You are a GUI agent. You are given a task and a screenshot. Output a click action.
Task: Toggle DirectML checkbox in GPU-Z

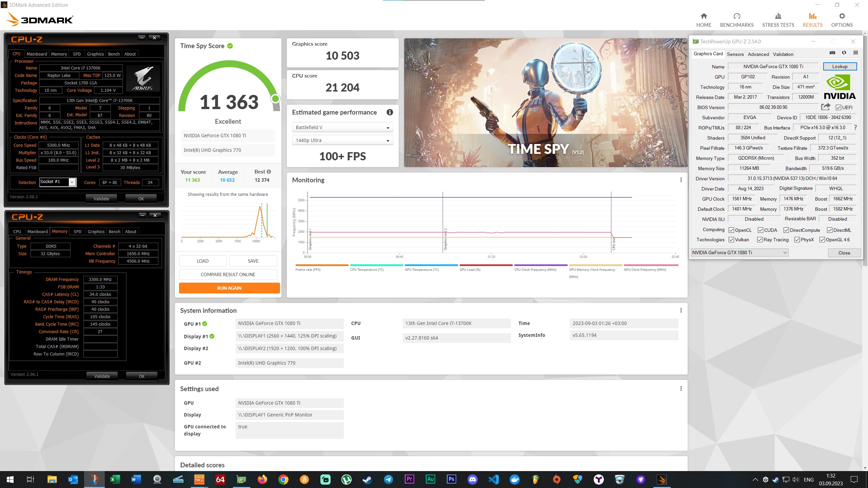(830, 230)
